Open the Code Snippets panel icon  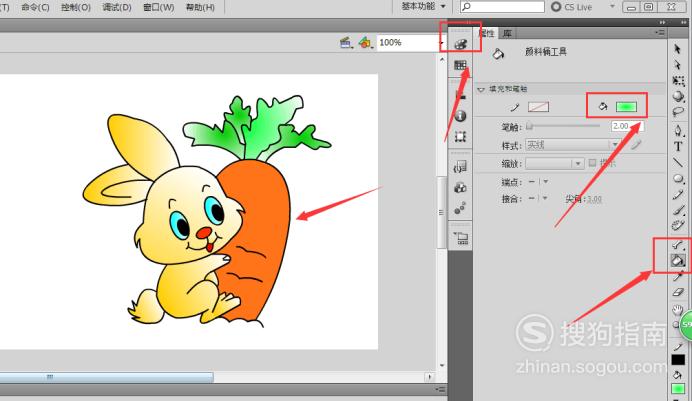click(460, 167)
